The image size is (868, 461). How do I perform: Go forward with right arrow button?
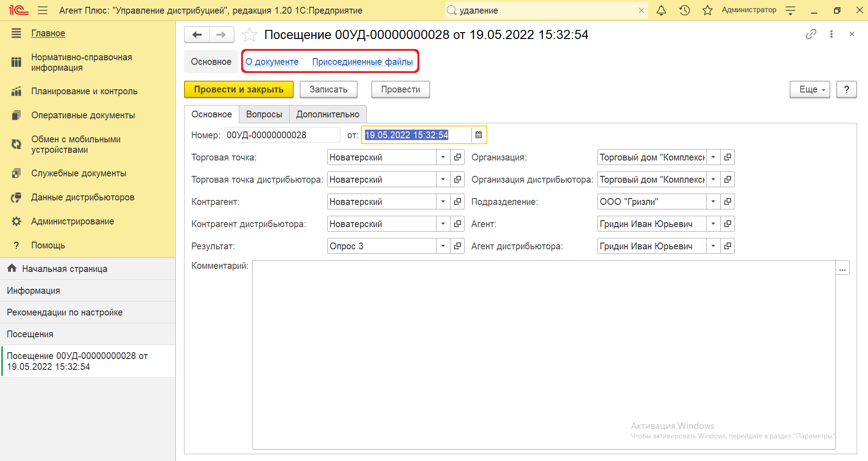click(x=221, y=34)
